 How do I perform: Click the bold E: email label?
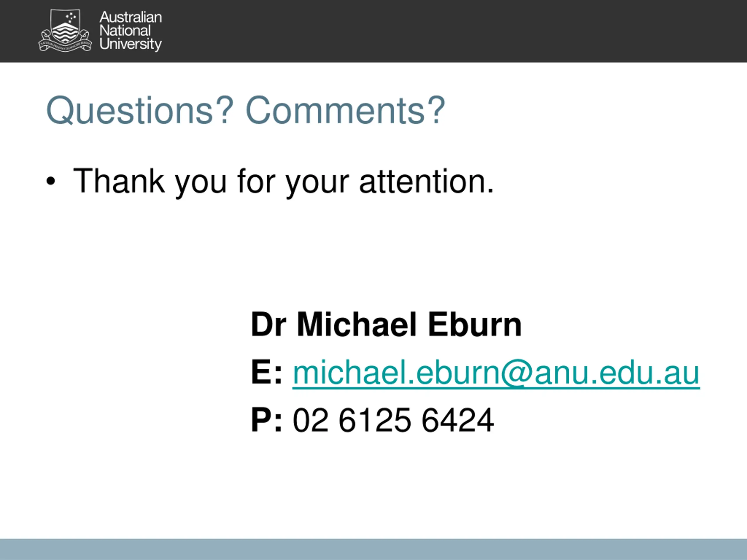point(266,372)
